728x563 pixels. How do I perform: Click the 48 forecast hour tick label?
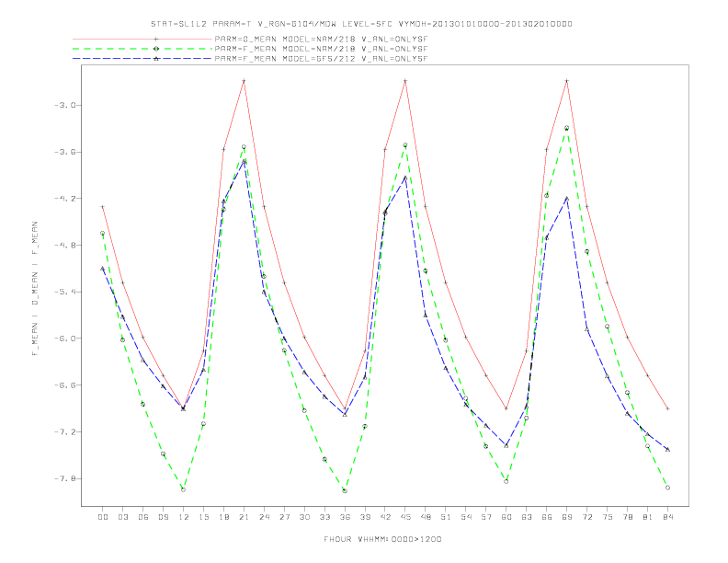[426, 517]
